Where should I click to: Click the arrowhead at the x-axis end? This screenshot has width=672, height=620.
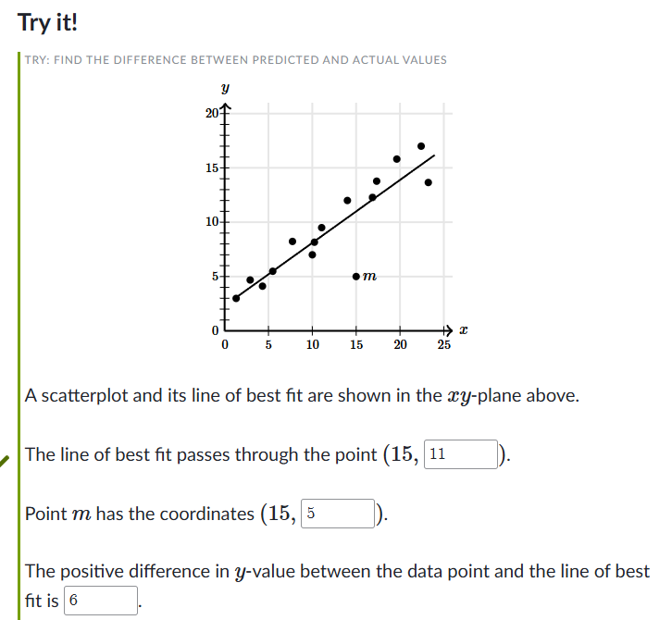pyautogui.click(x=450, y=329)
